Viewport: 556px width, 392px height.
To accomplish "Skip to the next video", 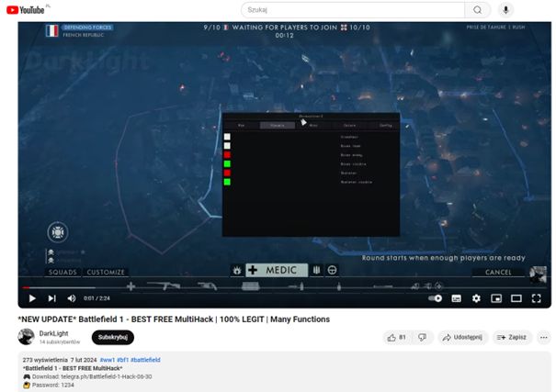I will click(x=52, y=298).
